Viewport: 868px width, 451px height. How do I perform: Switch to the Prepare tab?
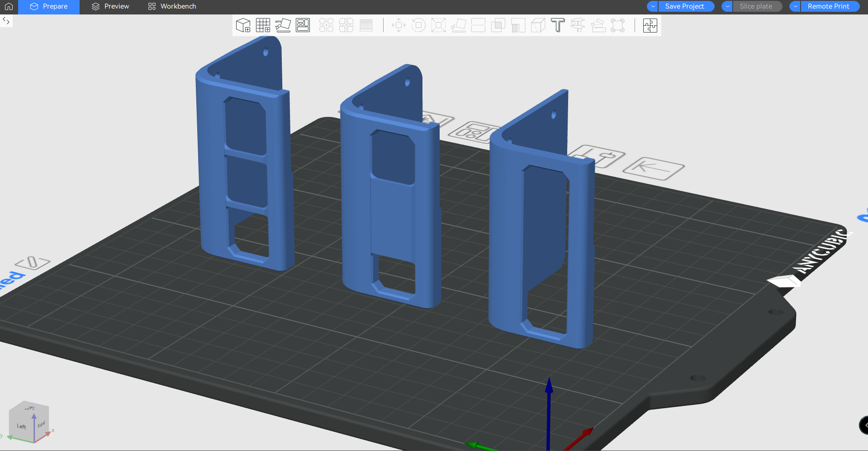click(x=49, y=6)
